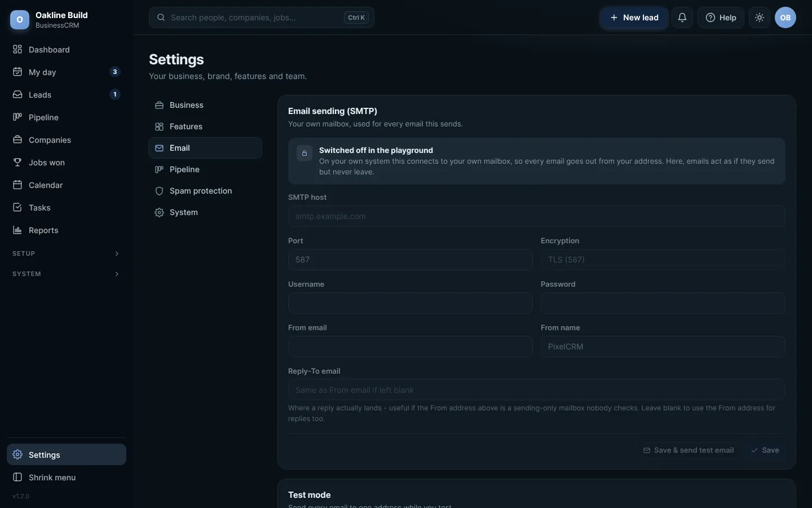Click the Shrink menu panel icon
The width and height of the screenshot is (812, 508).
[x=17, y=478]
